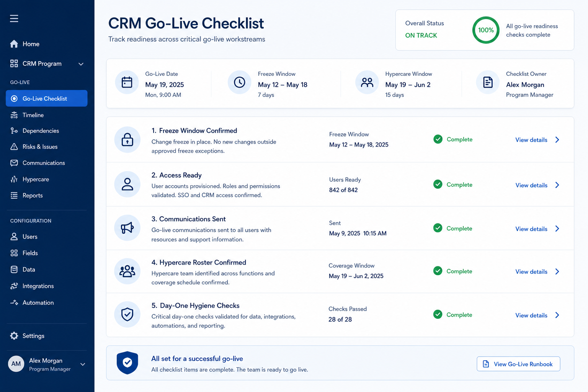Click the green check beside Day-One Hygiene Checks
The height and width of the screenshot is (392, 588).
[438, 315]
